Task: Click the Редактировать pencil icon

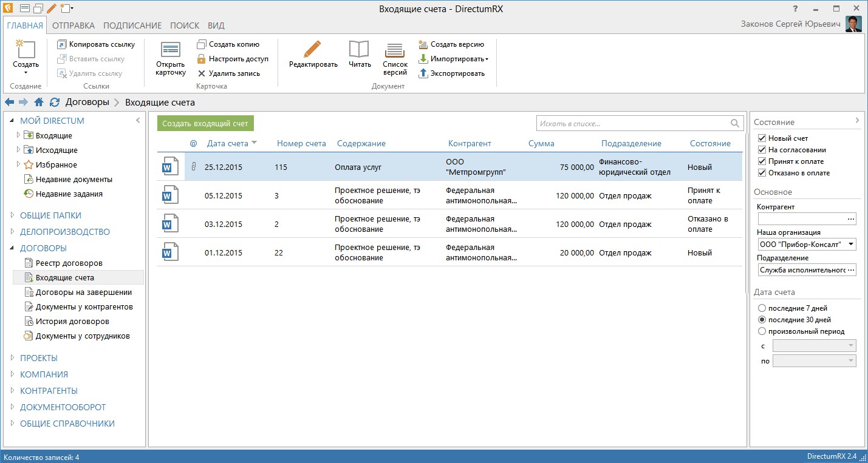Action: (312, 49)
